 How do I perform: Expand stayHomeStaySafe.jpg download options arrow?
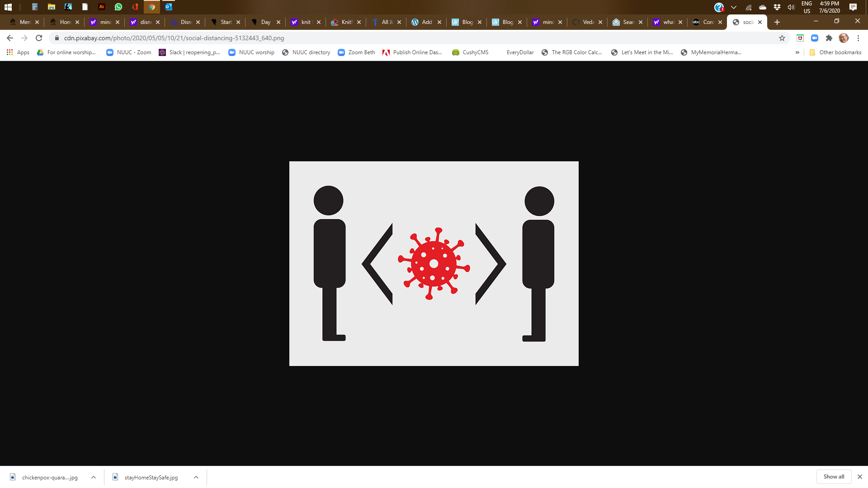[x=196, y=477]
